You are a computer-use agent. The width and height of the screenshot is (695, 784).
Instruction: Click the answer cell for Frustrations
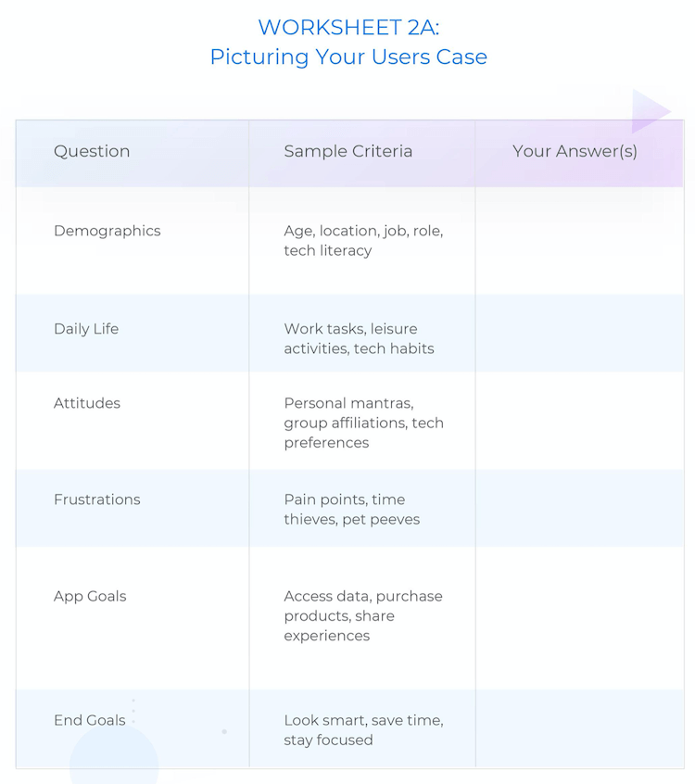(x=579, y=508)
